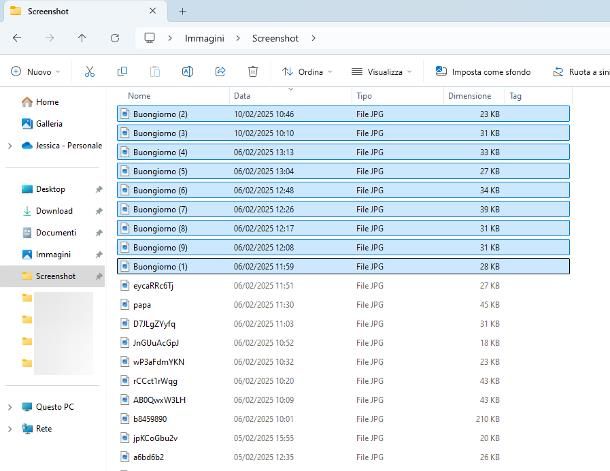This screenshot has height=471, width=610.
Task: Click chevron after Screenshot in breadcrumb
Action: coord(313,38)
